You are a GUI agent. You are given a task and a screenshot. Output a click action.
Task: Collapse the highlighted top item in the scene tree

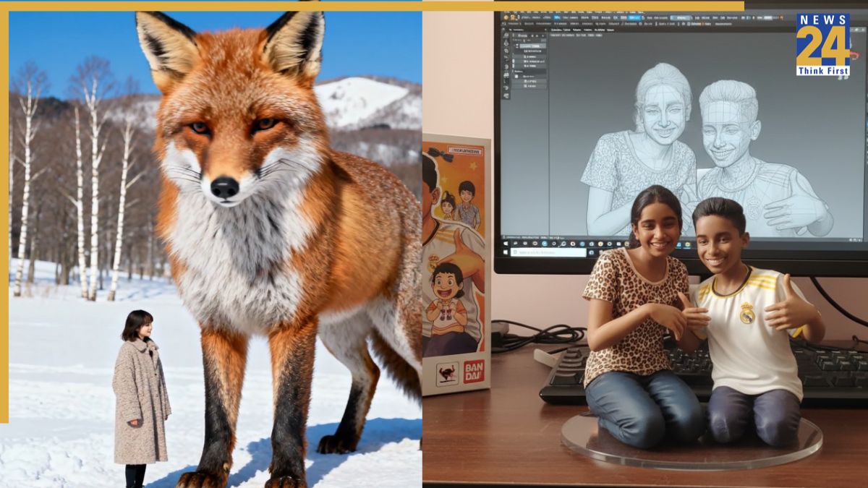click(516, 45)
